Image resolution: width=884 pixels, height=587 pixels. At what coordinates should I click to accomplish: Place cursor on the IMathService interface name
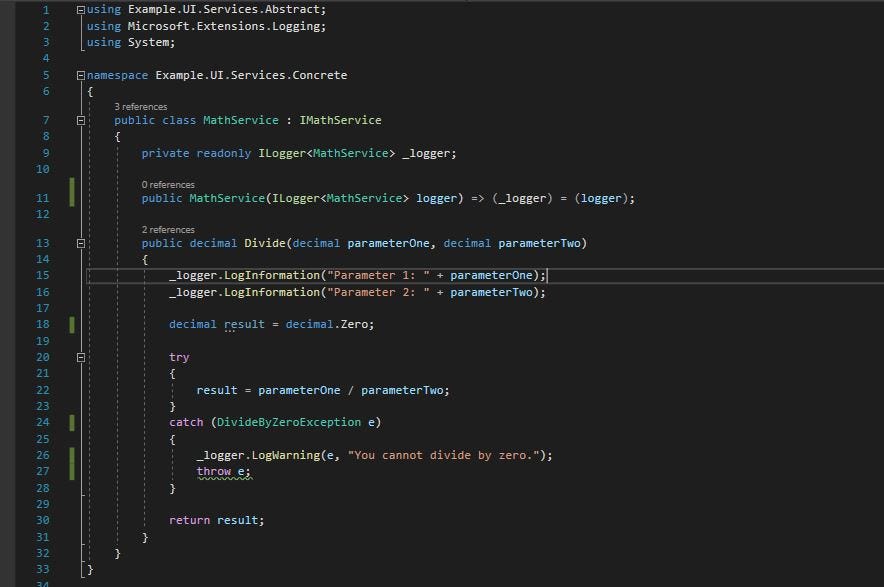tap(343, 120)
